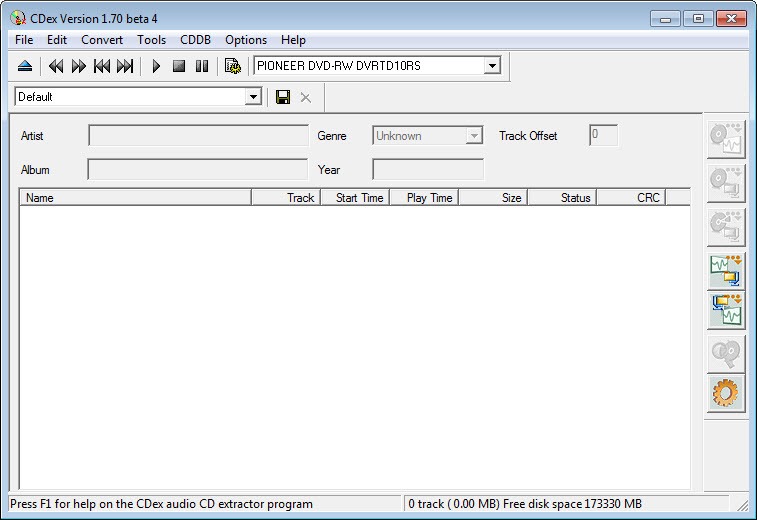Click the CDex title bar application icon

tap(18, 18)
